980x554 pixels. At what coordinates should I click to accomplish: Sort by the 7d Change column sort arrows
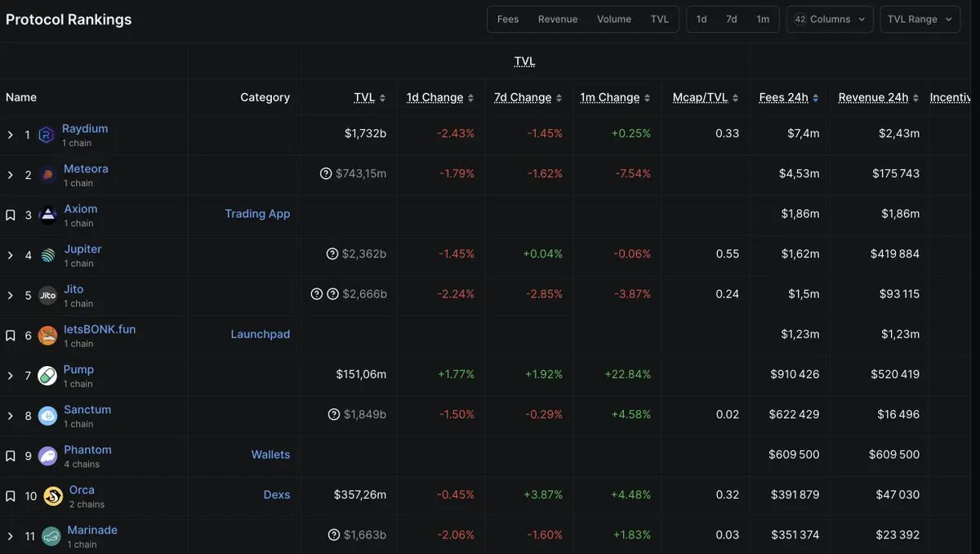[x=559, y=98]
